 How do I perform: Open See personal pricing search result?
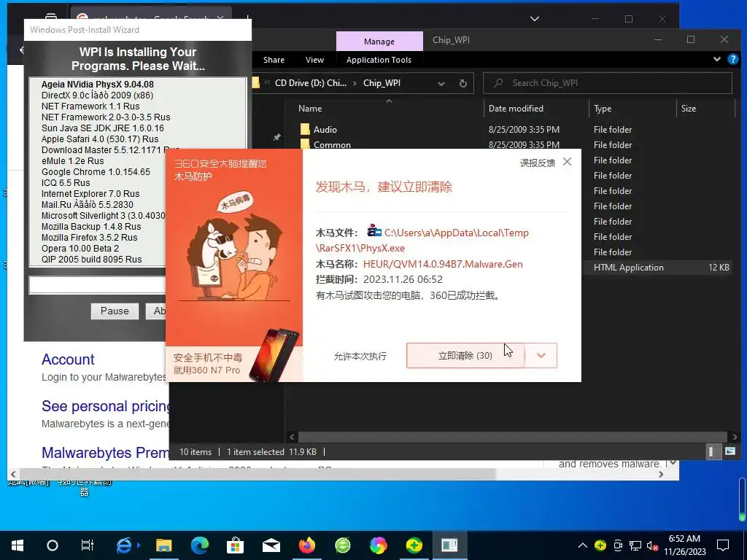tap(105, 405)
